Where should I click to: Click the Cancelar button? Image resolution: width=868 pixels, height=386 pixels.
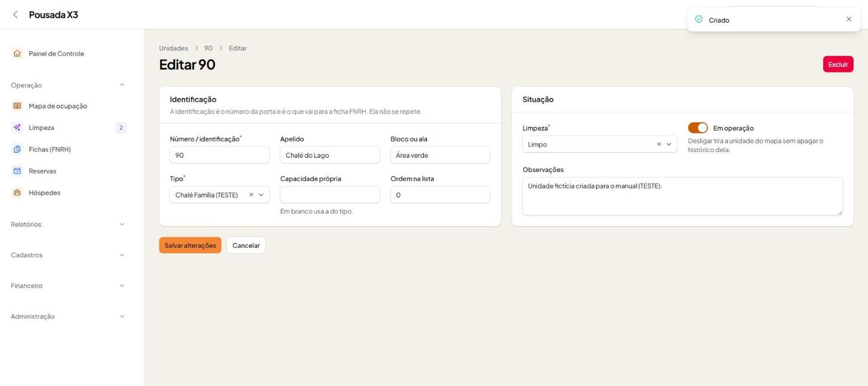tap(246, 246)
